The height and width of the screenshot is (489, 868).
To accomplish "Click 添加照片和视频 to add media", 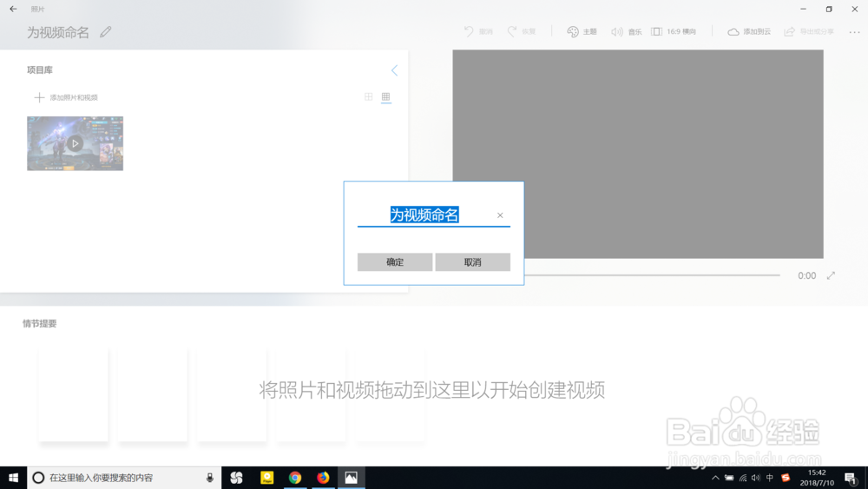I will 67,97.
